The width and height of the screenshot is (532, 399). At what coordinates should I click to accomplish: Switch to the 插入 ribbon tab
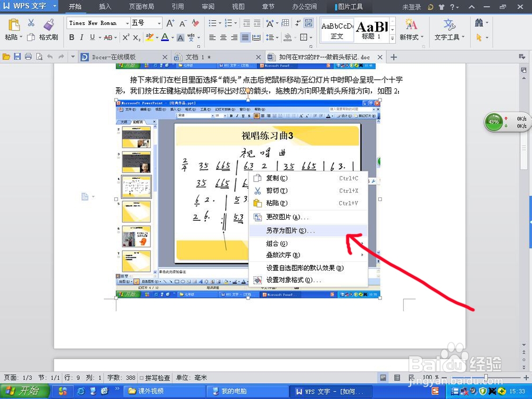[x=104, y=7]
